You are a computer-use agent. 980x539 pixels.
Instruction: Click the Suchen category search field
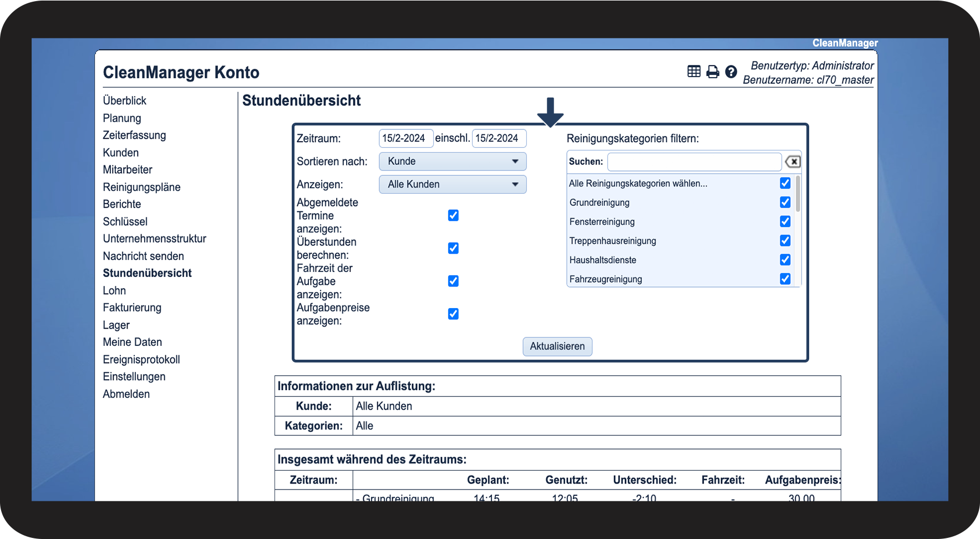click(694, 162)
